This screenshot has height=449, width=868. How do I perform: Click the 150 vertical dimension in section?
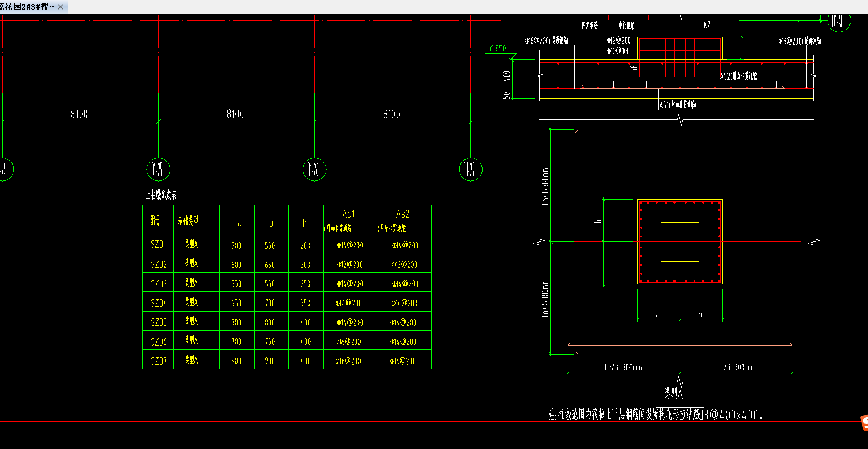[506, 96]
